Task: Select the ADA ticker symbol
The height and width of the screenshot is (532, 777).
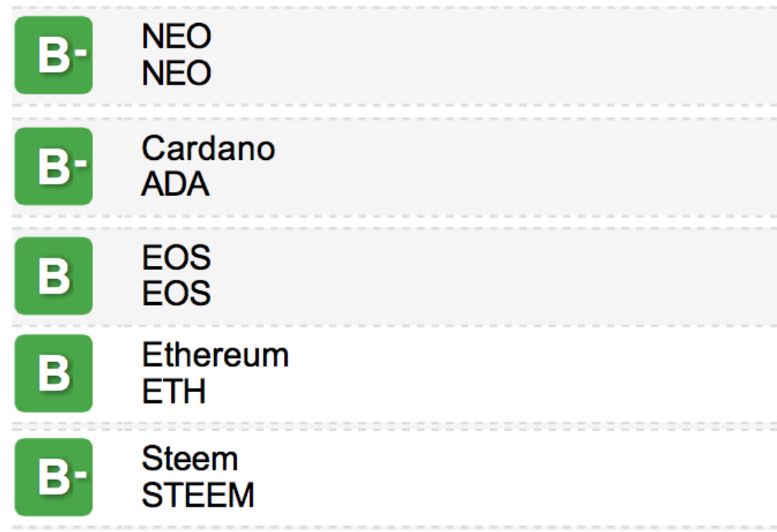Action: (175, 185)
